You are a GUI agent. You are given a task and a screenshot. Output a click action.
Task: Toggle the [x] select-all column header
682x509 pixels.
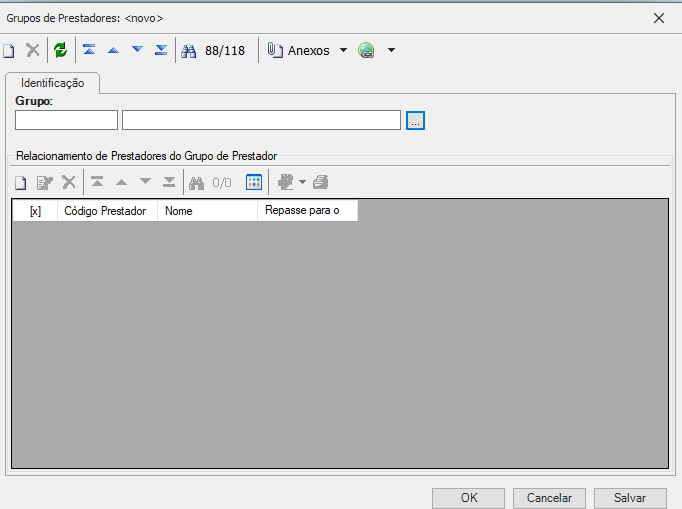[x=35, y=211]
